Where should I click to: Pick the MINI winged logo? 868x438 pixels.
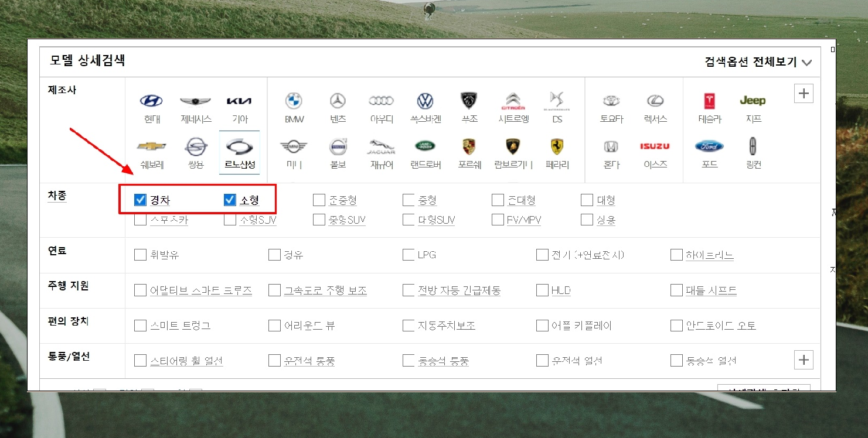pyautogui.click(x=294, y=146)
